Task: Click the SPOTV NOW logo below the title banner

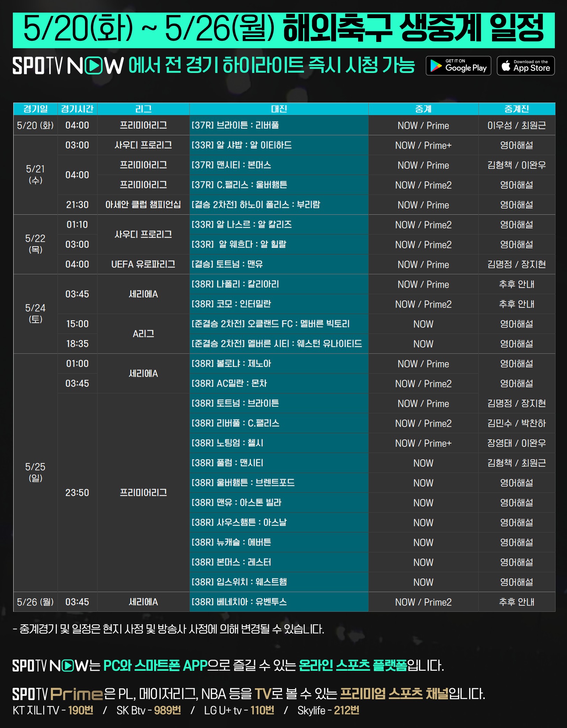Action: 68,66
